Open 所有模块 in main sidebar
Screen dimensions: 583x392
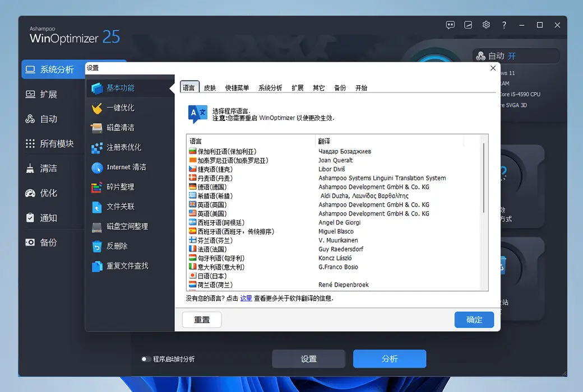[x=53, y=144]
